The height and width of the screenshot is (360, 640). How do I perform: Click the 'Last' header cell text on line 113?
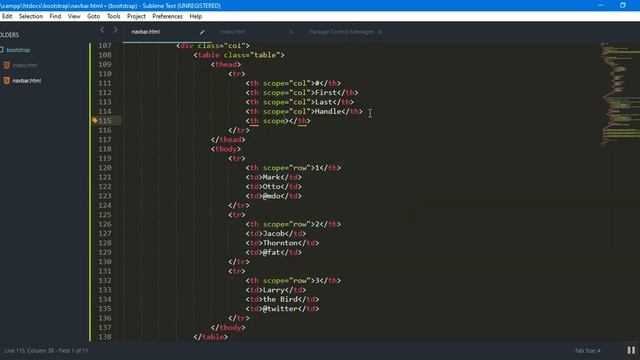click(324, 102)
